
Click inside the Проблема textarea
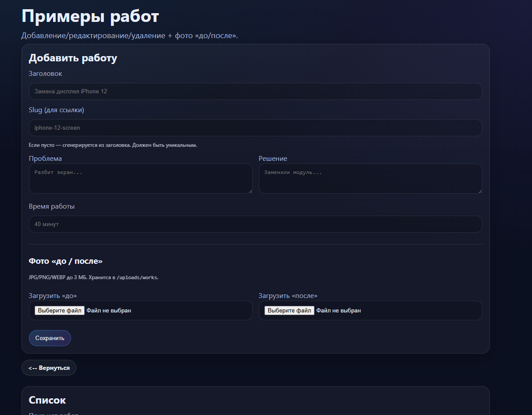[x=140, y=178]
